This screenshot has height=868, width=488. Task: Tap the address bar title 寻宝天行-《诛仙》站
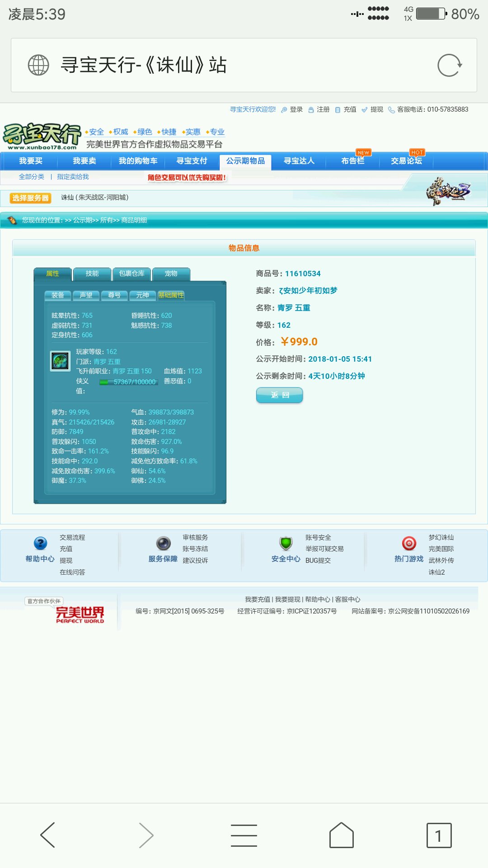(x=144, y=65)
